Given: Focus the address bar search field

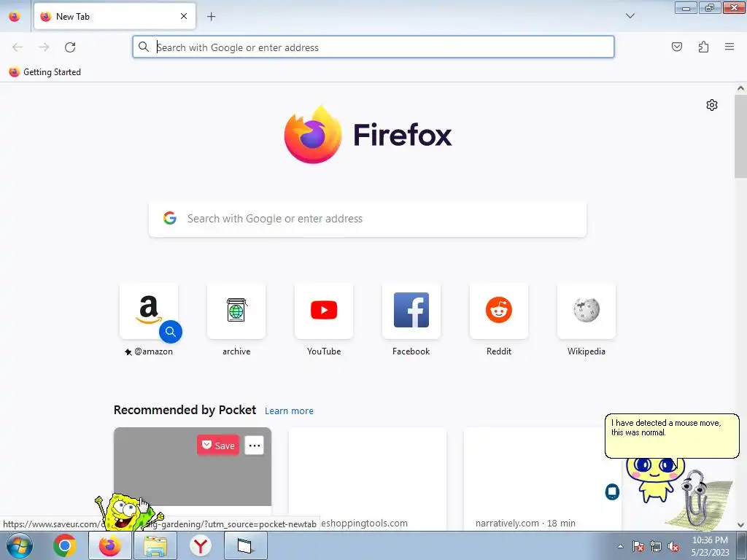Looking at the screenshot, I should point(373,47).
